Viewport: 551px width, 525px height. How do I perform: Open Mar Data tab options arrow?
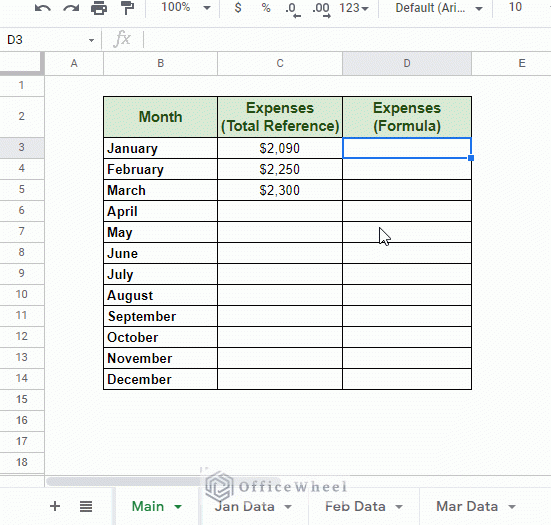click(x=512, y=507)
